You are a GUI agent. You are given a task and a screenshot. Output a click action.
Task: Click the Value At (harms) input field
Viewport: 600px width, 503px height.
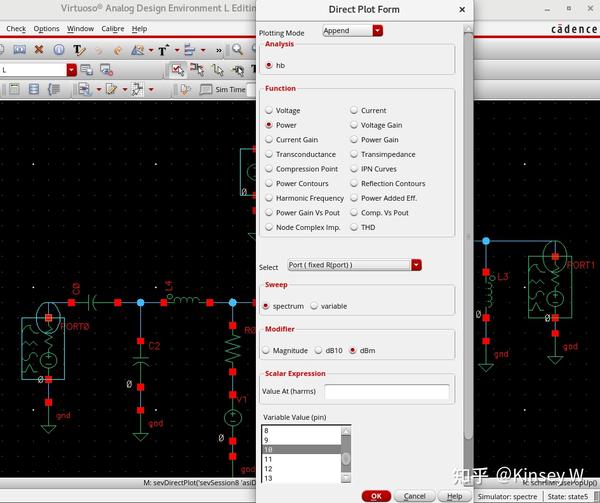tap(386, 391)
